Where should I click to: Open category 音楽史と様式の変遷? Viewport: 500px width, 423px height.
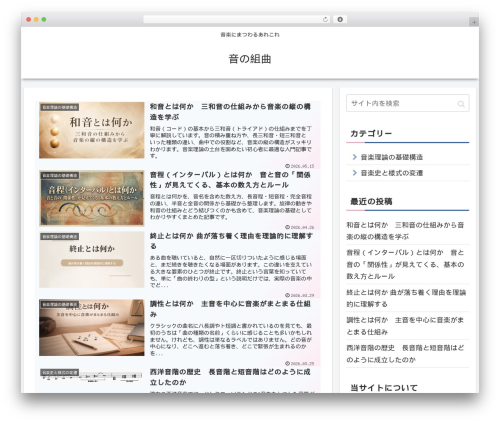click(x=392, y=173)
